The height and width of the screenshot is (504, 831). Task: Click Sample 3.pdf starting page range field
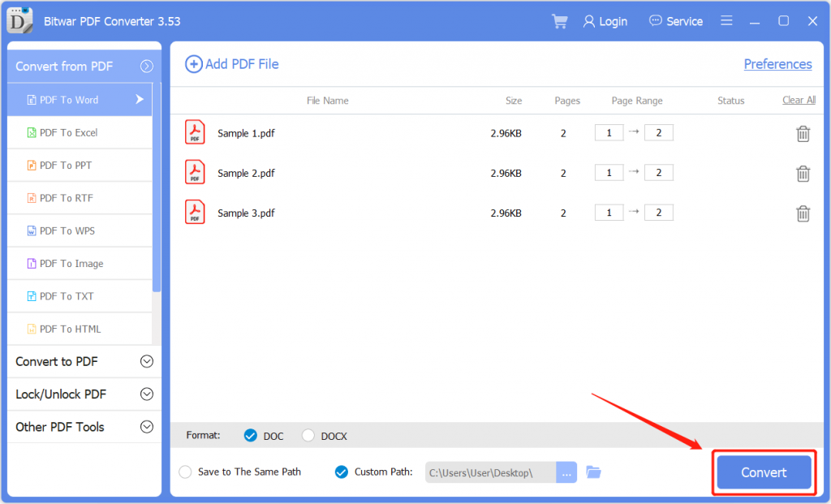pos(609,212)
